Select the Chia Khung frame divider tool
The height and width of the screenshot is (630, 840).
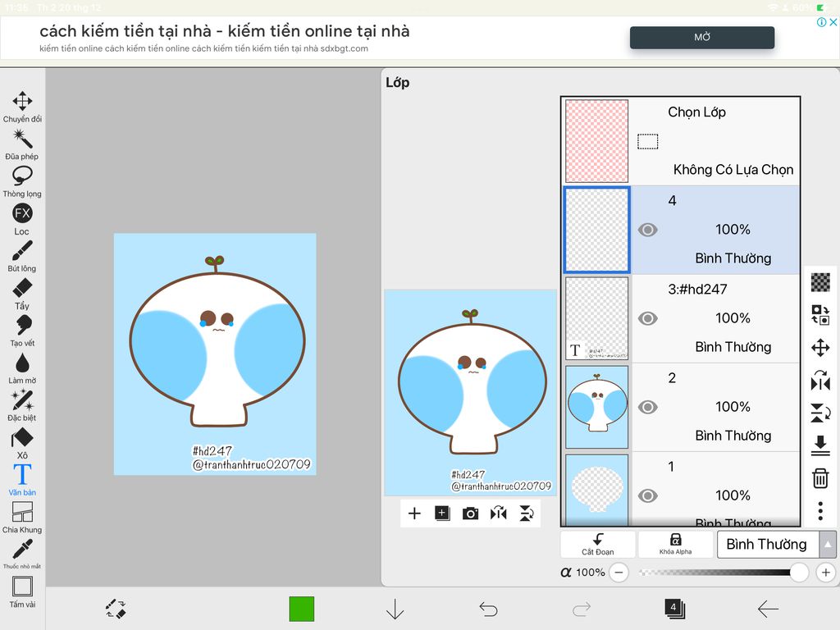[x=22, y=518]
